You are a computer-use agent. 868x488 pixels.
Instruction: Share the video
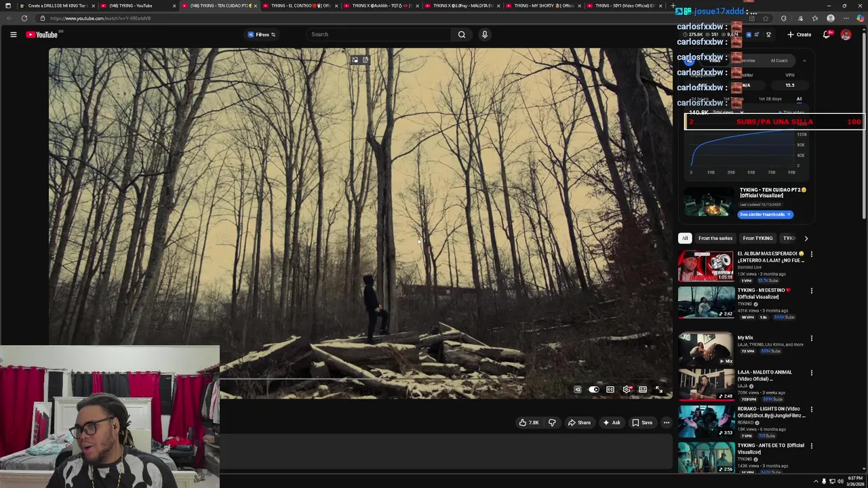579,423
